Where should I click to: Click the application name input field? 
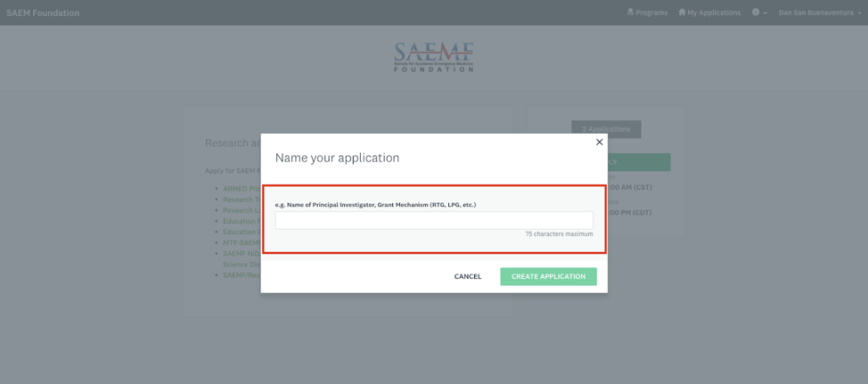click(x=433, y=220)
